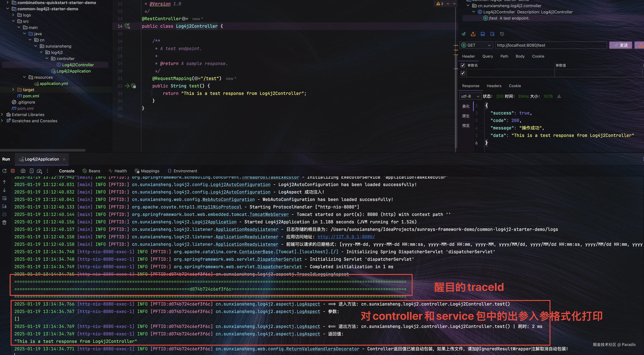This screenshot has width=644, height=355.
Task: Select application.yml in project tree
Action: click(54, 83)
